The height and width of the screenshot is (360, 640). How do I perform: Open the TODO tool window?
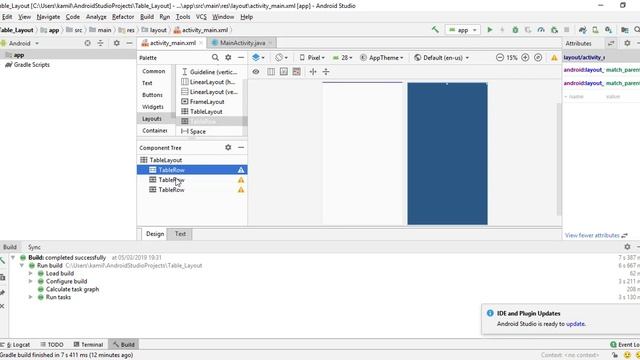[x=52, y=344]
